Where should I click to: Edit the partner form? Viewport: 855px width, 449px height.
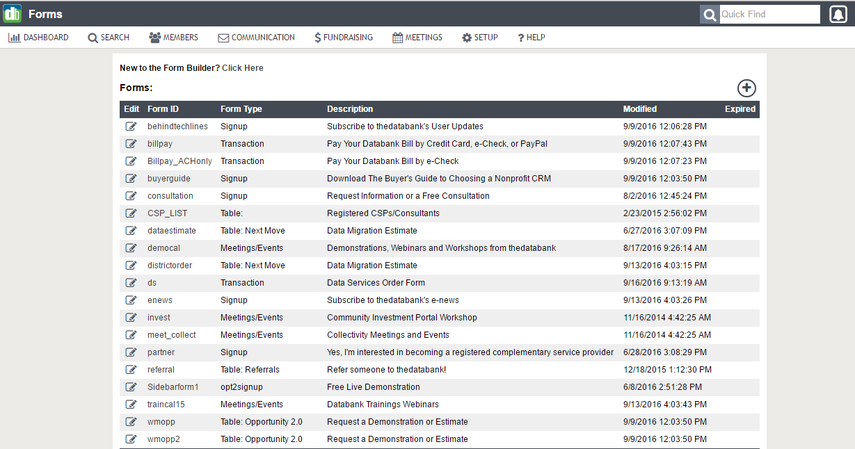[131, 352]
